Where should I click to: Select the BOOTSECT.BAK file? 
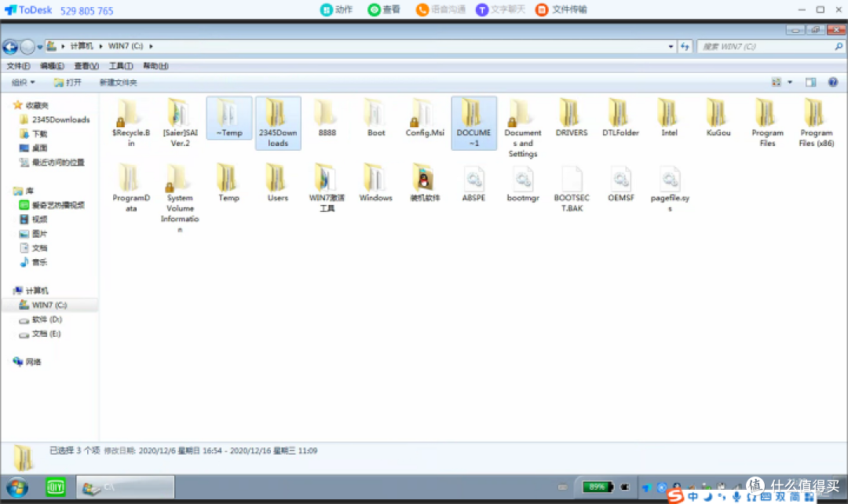[x=572, y=188]
